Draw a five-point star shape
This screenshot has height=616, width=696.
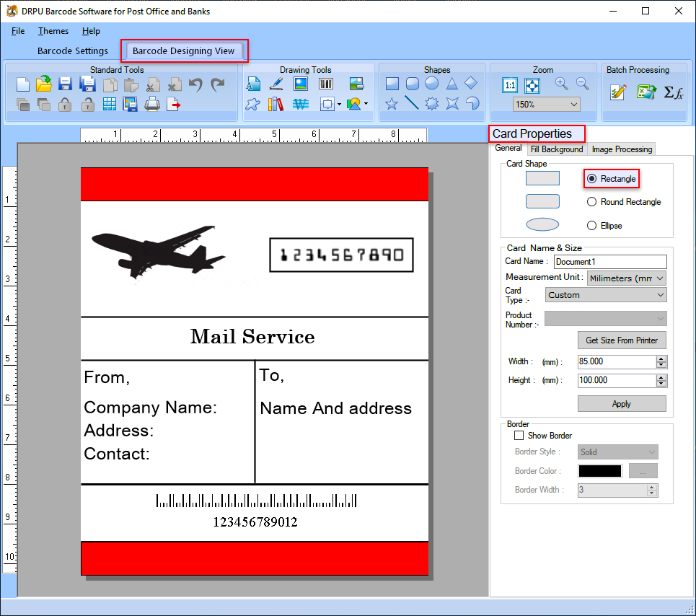[x=392, y=105]
